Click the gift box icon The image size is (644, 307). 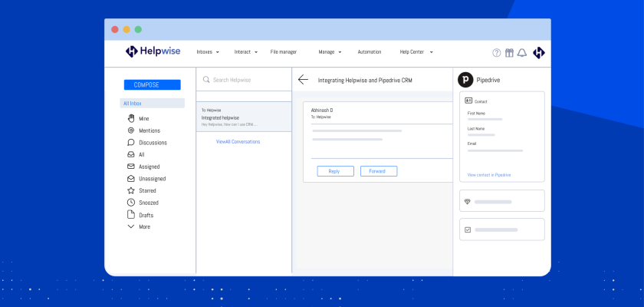[x=509, y=53]
